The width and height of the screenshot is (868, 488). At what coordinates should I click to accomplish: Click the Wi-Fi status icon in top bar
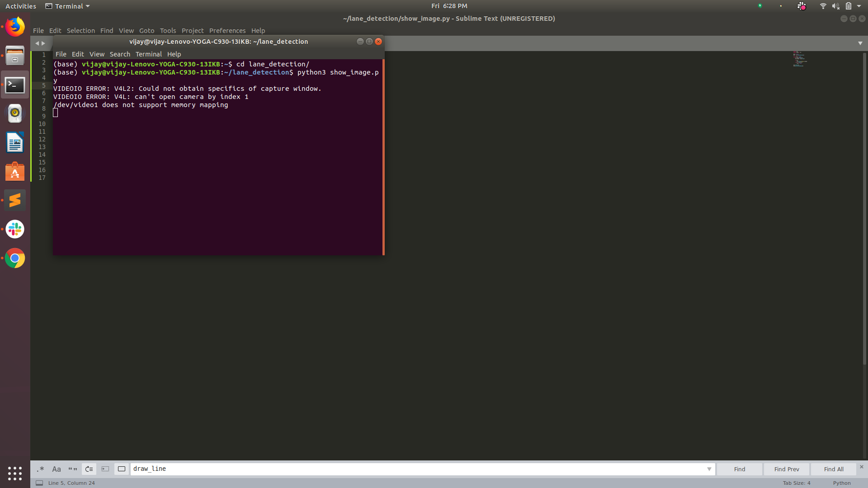coord(823,6)
